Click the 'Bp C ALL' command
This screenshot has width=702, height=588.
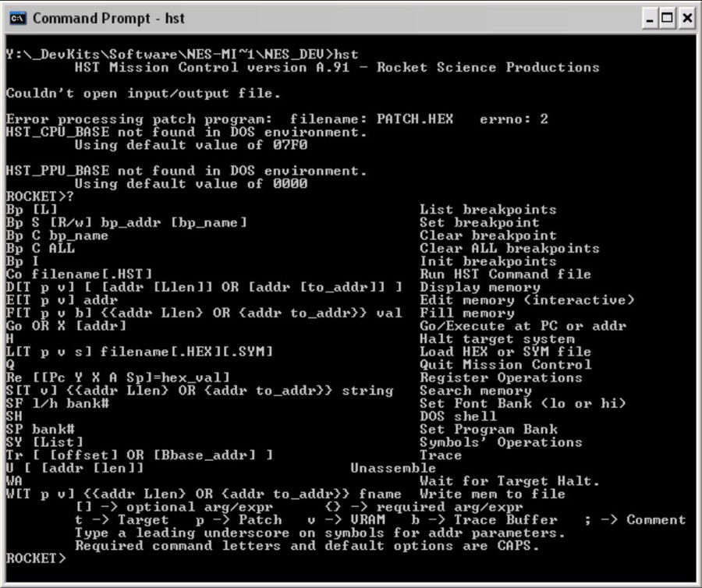(x=41, y=248)
